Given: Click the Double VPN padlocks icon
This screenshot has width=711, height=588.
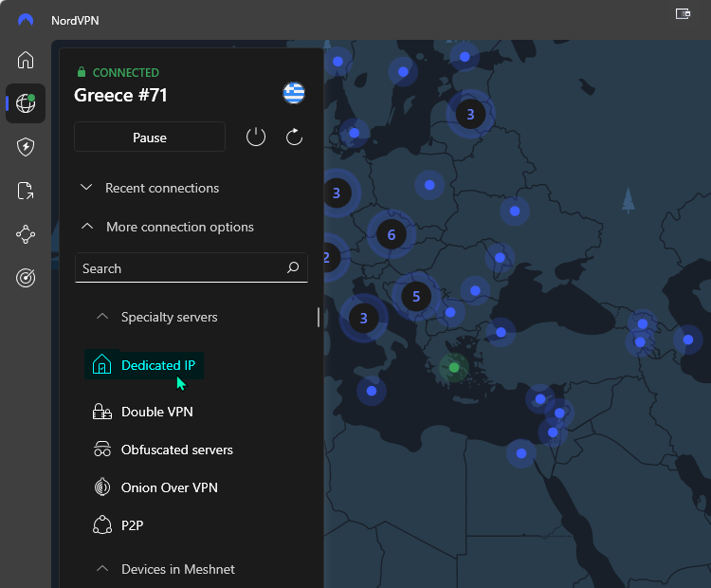Looking at the screenshot, I should pyautogui.click(x=102, y=412).
